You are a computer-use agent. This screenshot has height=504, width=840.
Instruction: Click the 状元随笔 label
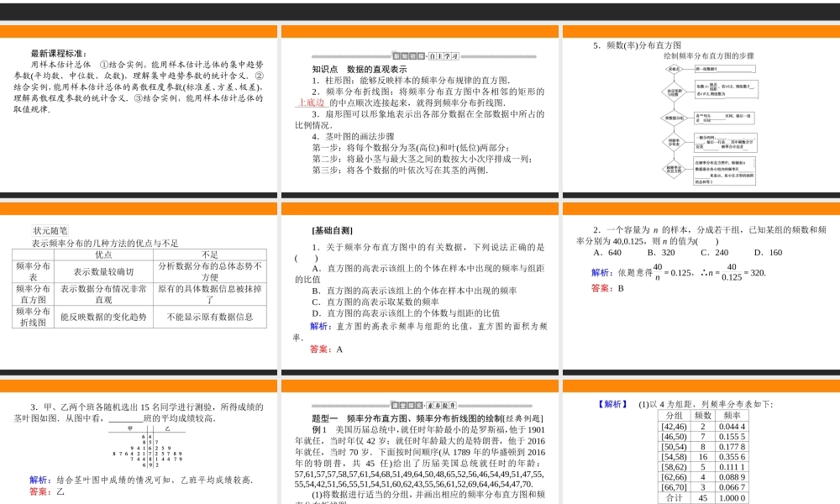tap(50, 230)
